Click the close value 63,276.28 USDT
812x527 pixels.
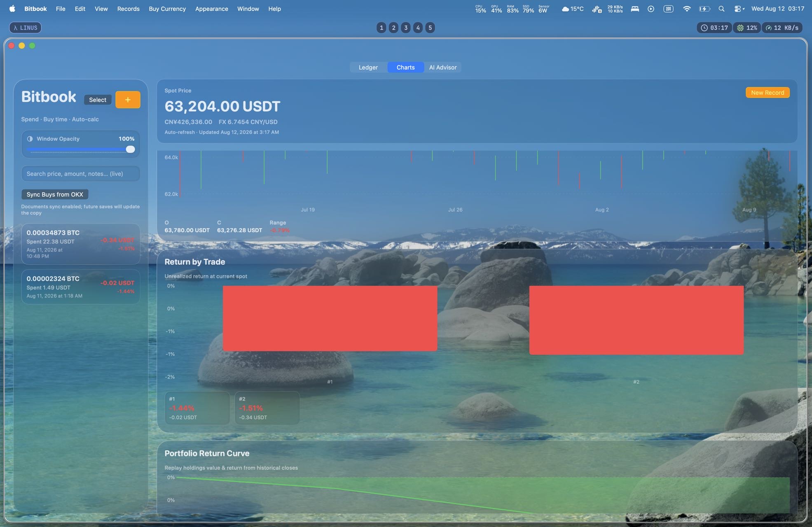(239, 230)
